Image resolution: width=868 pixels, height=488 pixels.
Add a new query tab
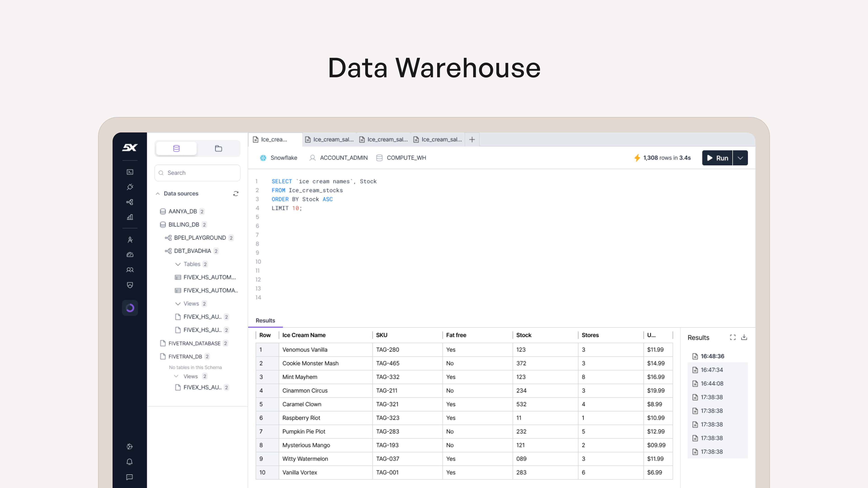472,139
